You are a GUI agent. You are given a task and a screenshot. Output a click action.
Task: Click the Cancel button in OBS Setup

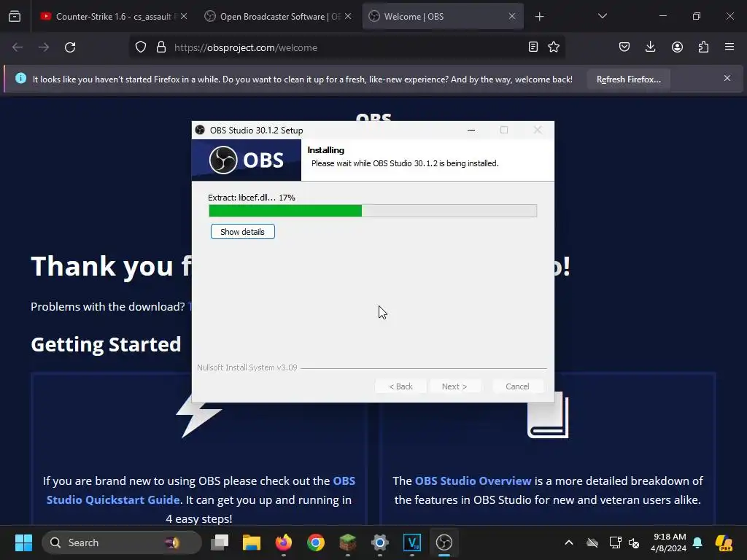coord(517,386)
